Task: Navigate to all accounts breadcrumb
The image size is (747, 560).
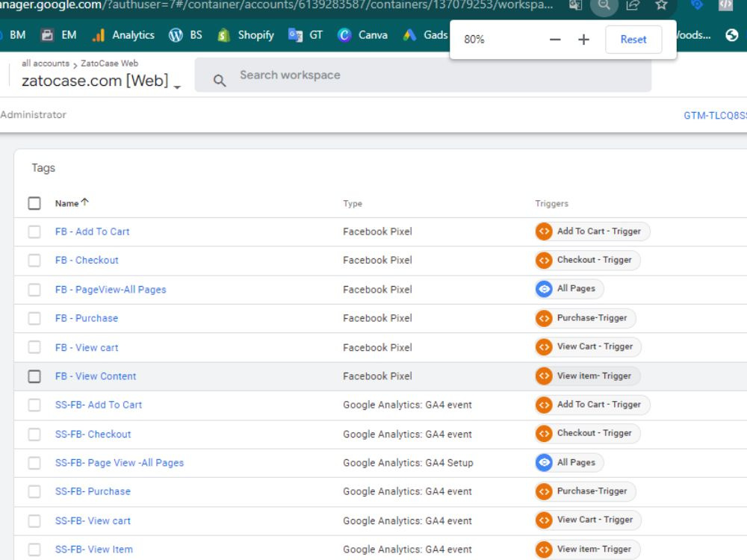Action: point(40,63)
